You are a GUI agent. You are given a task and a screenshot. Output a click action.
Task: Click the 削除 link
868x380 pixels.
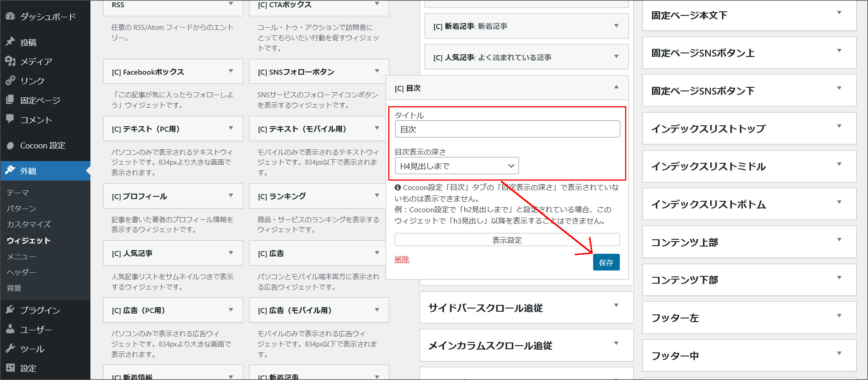(402, 259)
